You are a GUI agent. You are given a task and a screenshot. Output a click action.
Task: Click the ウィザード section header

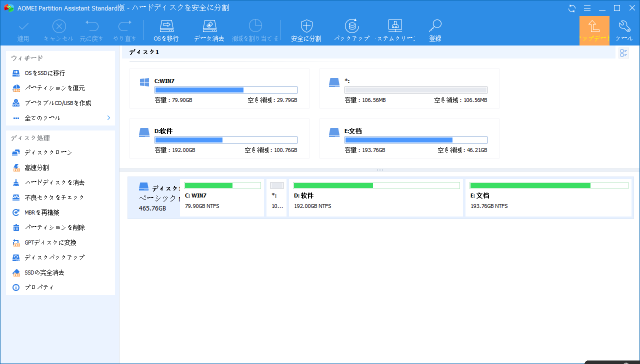[27, 58]
